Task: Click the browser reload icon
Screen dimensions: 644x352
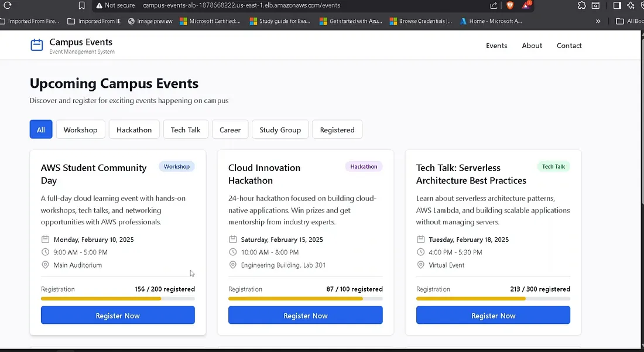Action: point(8,5)
